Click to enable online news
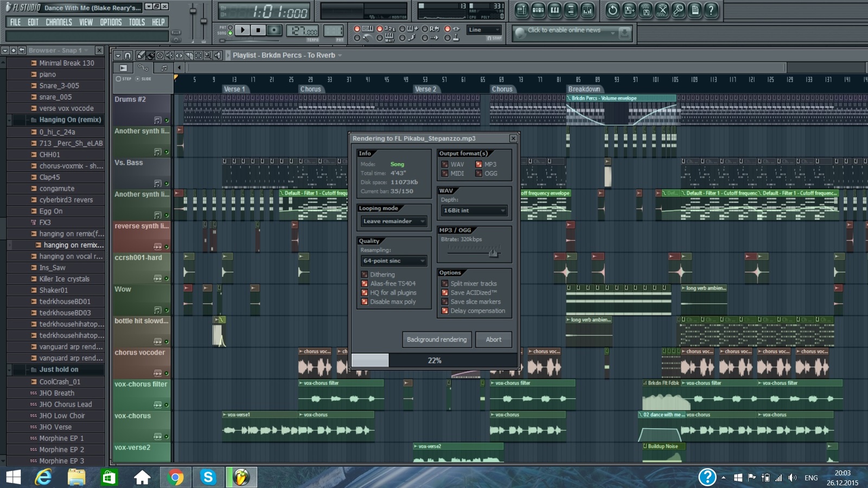868x488 pixels. point(564,30)
